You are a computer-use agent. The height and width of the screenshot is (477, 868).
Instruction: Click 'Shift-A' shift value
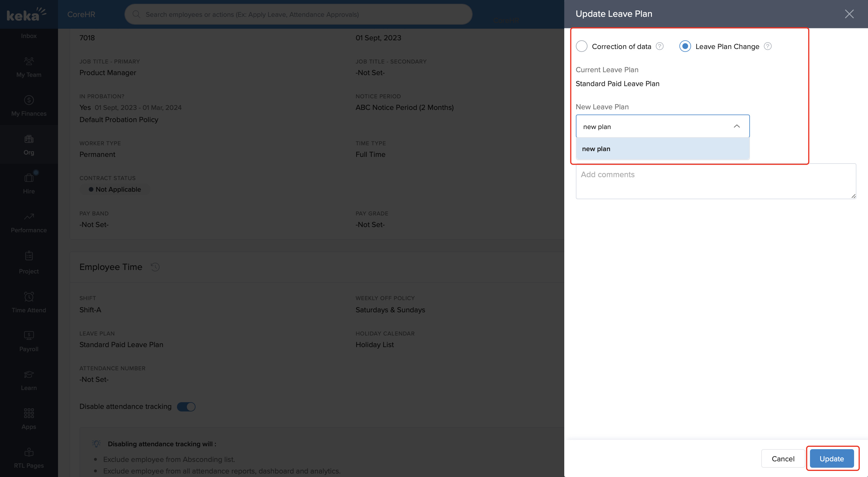pos(90,310)
